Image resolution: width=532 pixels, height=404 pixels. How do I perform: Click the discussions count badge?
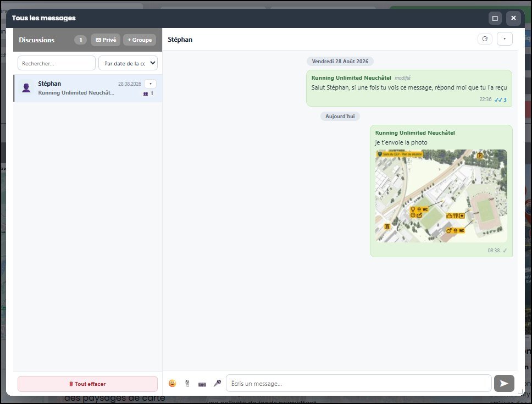pyautogui.click(x=80, y=40)
